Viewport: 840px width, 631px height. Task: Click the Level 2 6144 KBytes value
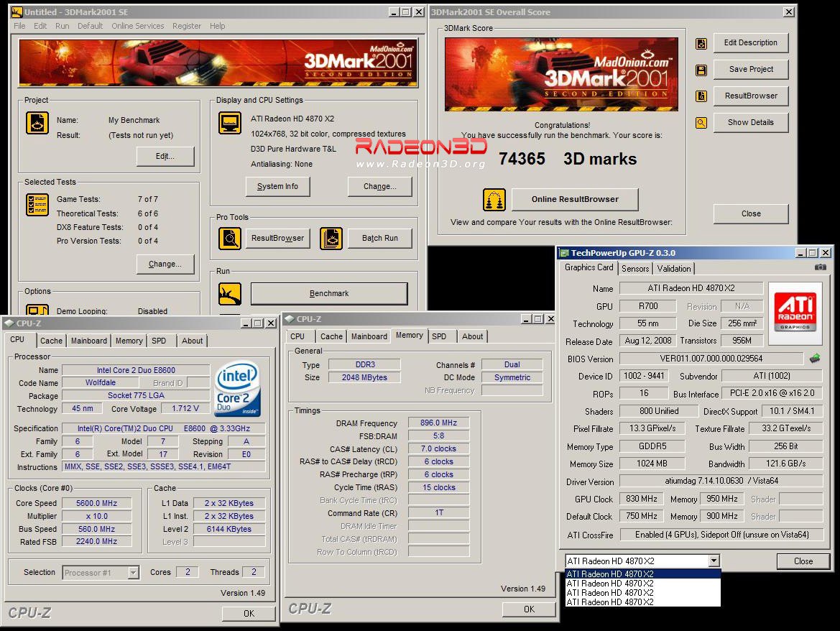pos(229,529)
